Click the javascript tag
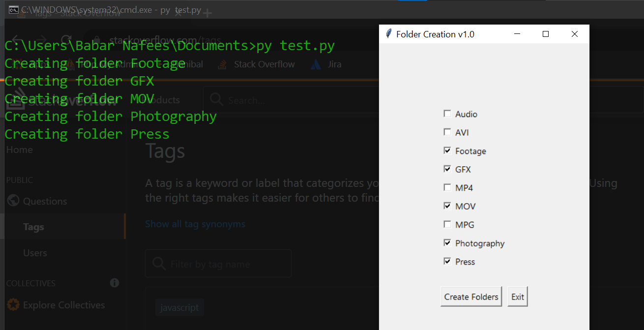 coord(179,307)
